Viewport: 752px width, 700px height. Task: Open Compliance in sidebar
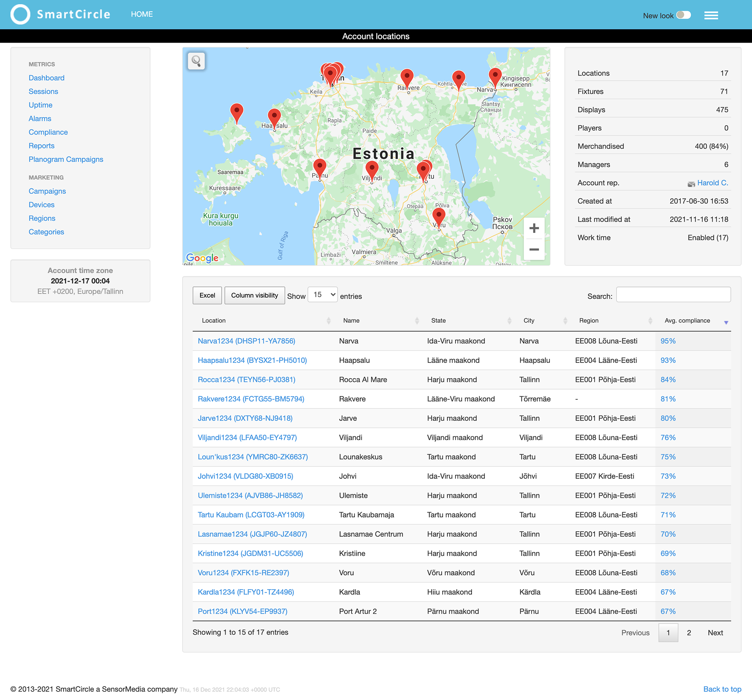tap(48, 132)
